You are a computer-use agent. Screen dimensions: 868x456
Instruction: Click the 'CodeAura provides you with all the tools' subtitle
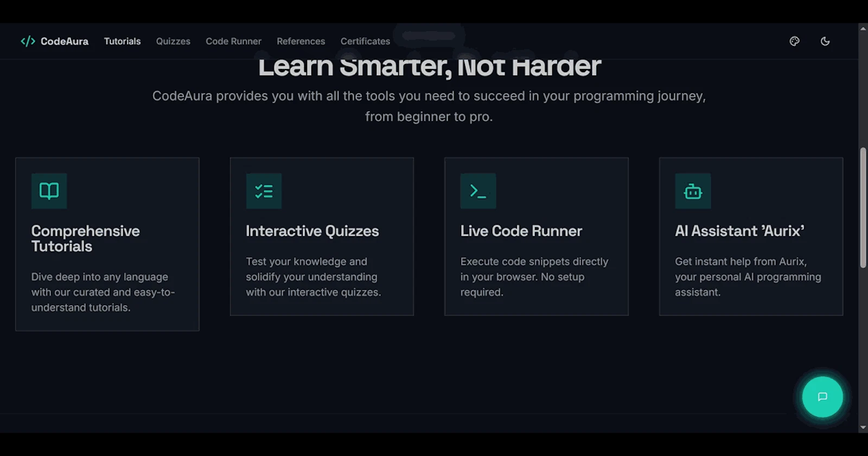(x=429, y=106)
